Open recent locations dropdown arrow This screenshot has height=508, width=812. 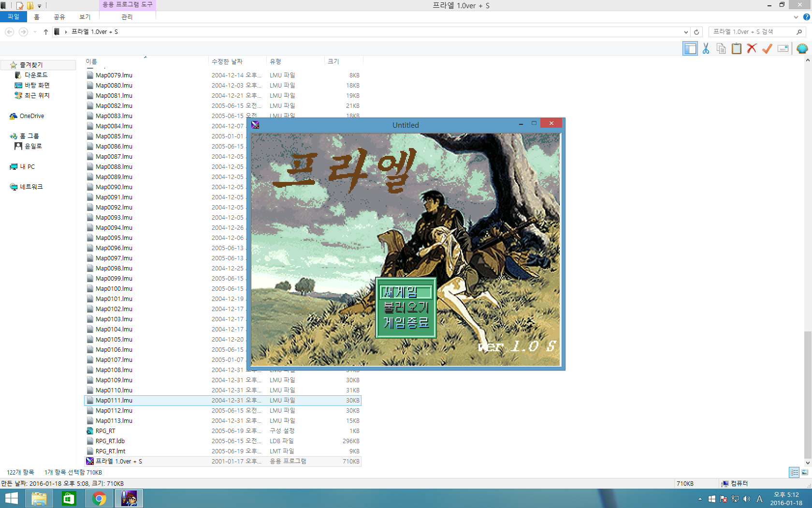[35, 32]
